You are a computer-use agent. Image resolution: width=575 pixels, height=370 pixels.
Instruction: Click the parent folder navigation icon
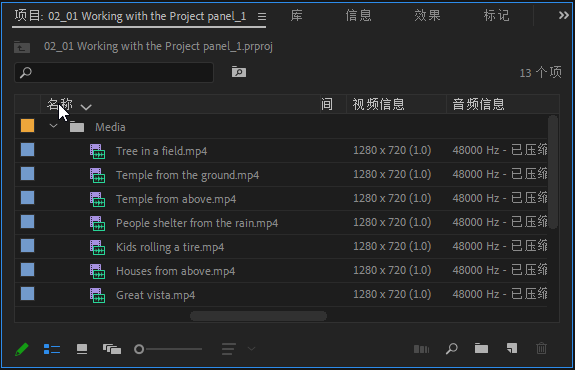[x=22, y=47]
